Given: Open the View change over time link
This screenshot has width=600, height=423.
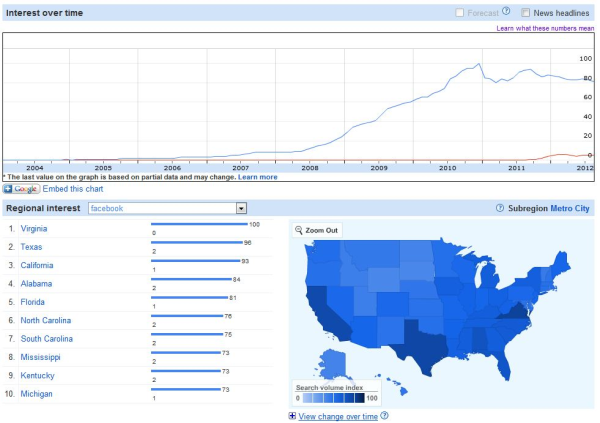Looking at the screenshot, I should [338, 416].
